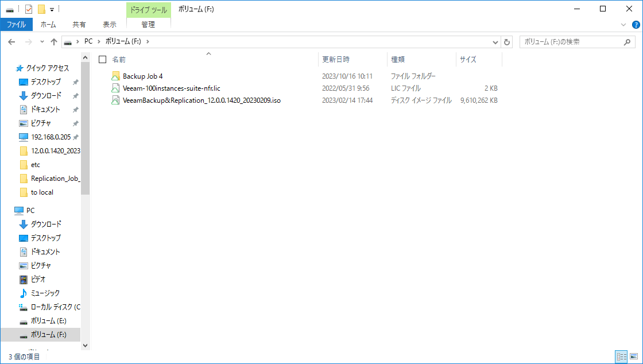Screen dimensions: 643x364
Task: Open ピクチャ under Quick Access
Action: 40,123
